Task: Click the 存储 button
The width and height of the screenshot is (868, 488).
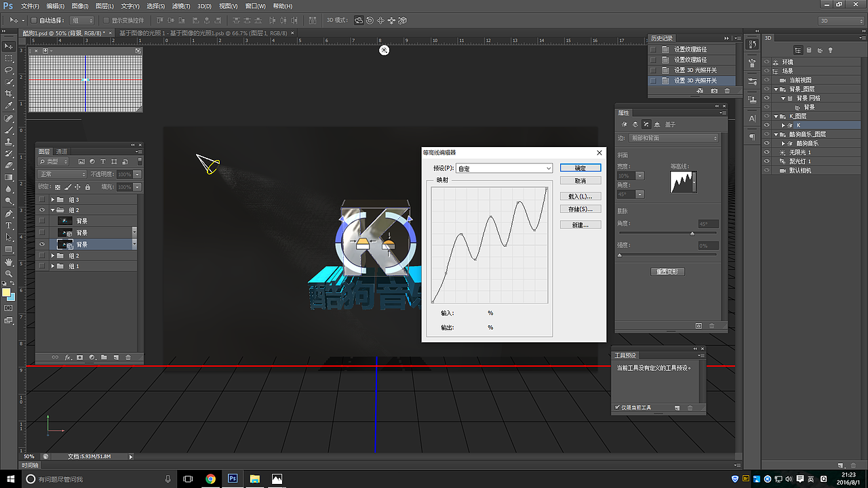Action: tap(580, 209)
